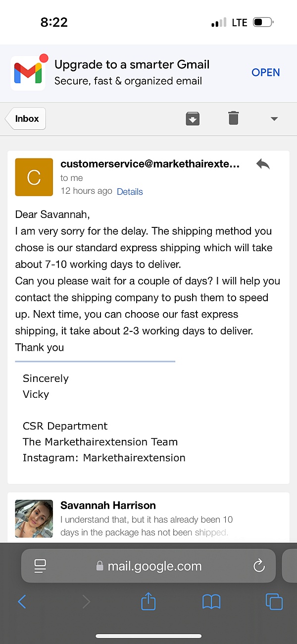Screen dimensions: 297x644
Task: Open the Gmail app via OPEN
Action: [x=266, y=72]
